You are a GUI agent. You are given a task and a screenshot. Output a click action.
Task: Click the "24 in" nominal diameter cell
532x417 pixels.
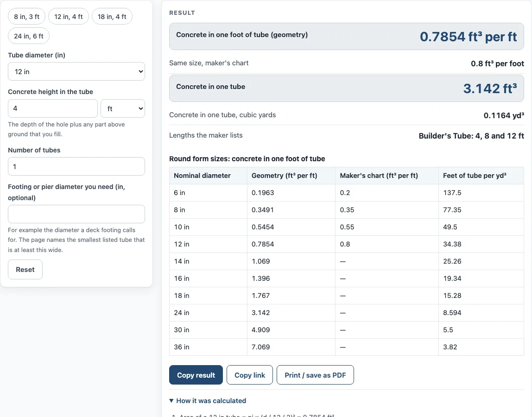[x=209, y=313]
